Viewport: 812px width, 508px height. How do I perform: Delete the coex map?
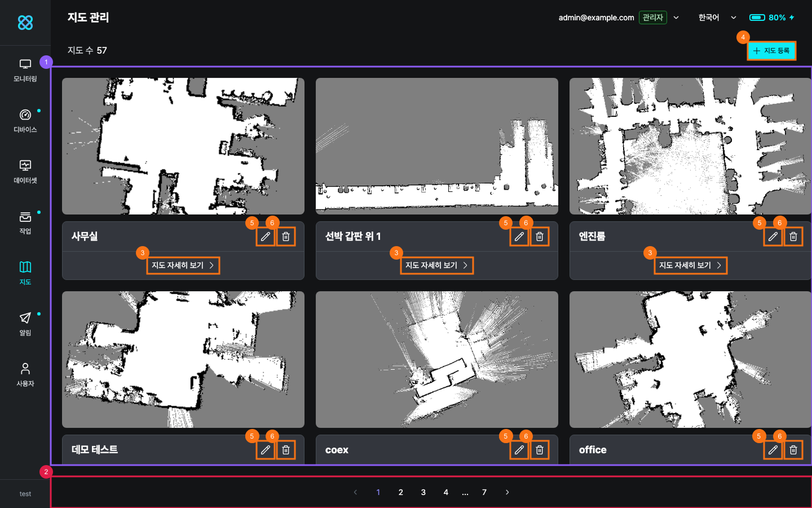pos(540,450)
